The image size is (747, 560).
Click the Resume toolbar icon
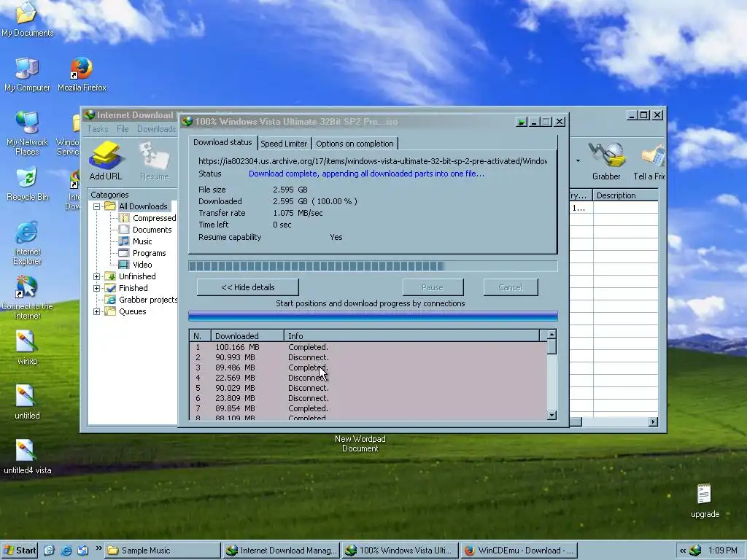tap(155, 160)
